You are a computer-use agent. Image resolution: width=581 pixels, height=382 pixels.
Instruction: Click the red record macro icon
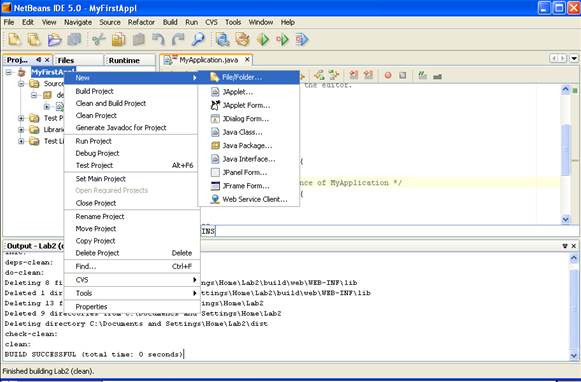(388, 76)
